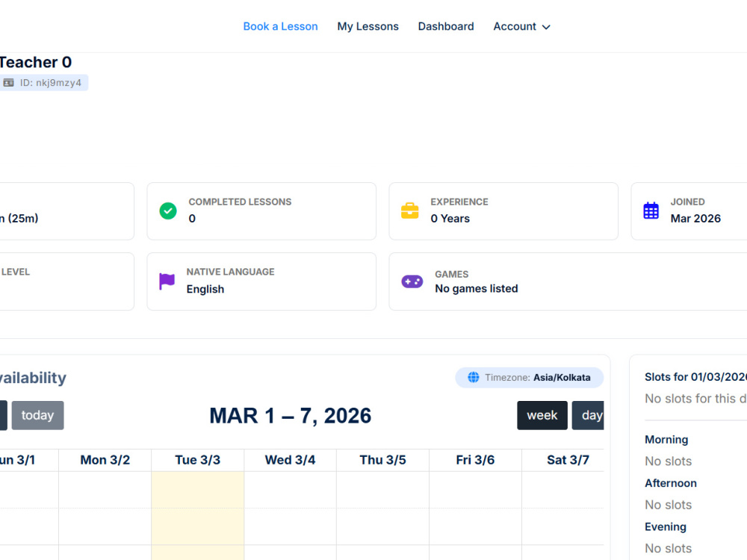Select the Tue 3/3 column header
The image size is (747, 560).
pos(198,460)
